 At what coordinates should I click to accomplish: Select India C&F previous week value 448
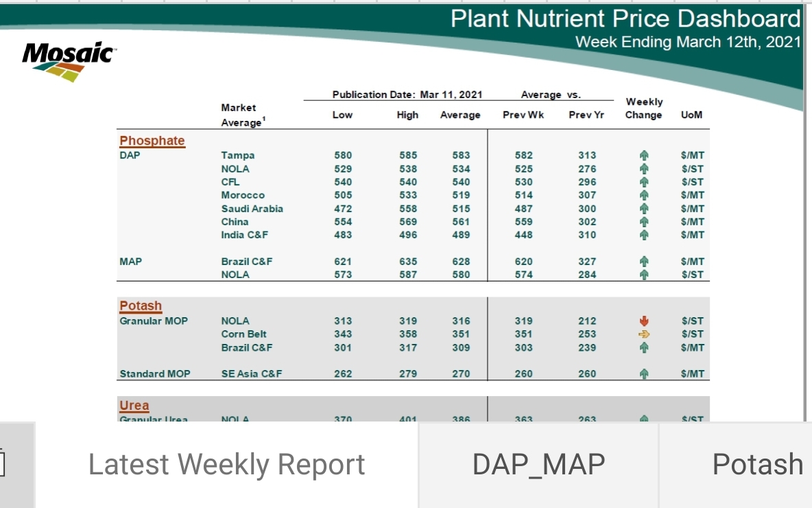(x=523, y=235)
